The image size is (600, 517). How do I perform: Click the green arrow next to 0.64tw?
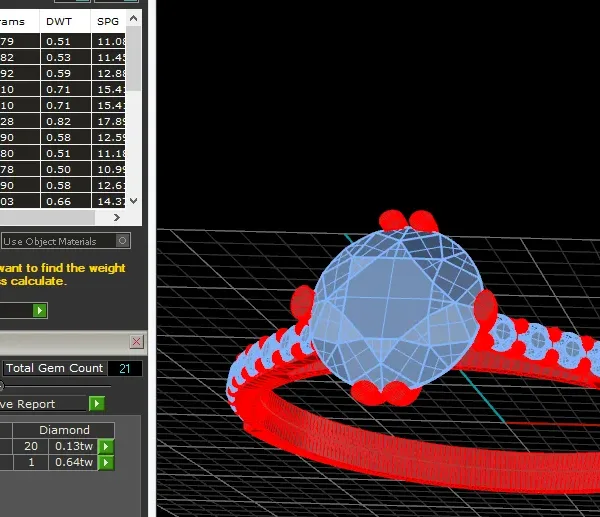tap(106, 462)
